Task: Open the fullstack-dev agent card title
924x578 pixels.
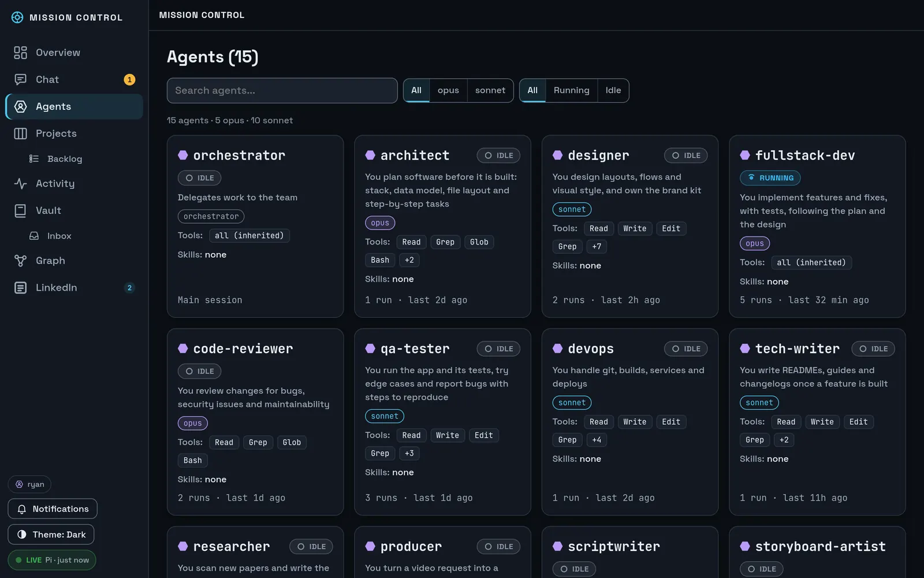Action: pyautogui.click(x=805, y=155)
